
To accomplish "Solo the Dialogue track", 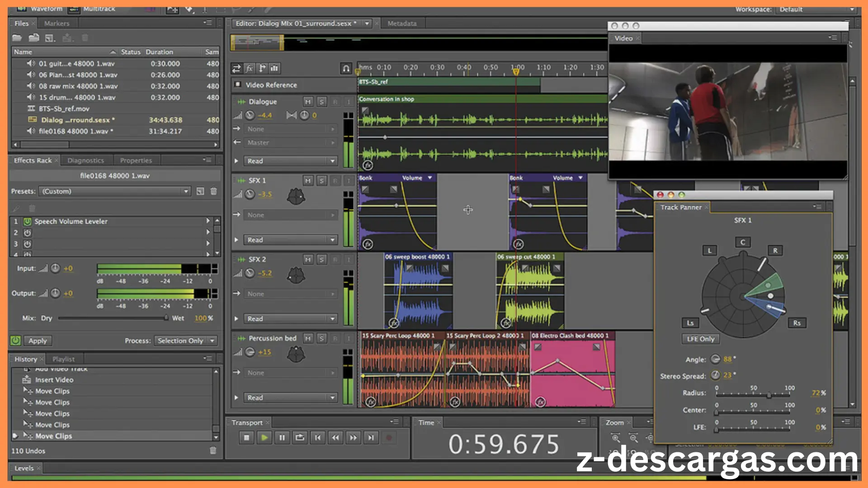I will click(321, 102).
